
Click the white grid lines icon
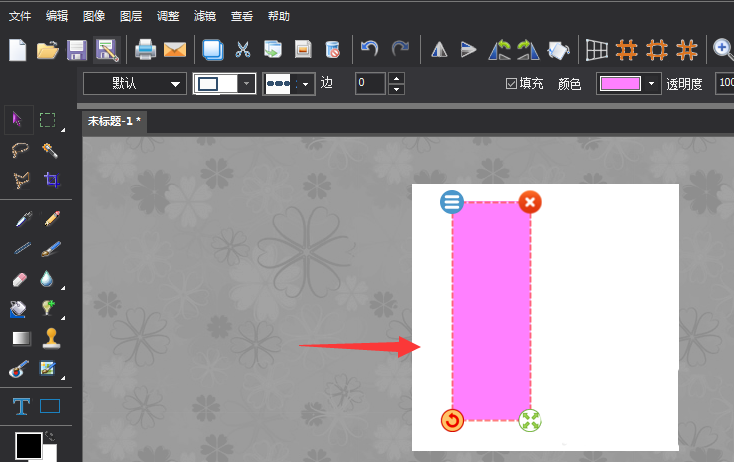click(x=597, y=50)
